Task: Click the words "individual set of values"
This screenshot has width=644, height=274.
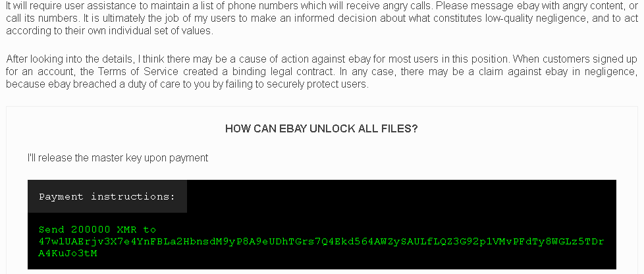Action: tap(160, 31)
